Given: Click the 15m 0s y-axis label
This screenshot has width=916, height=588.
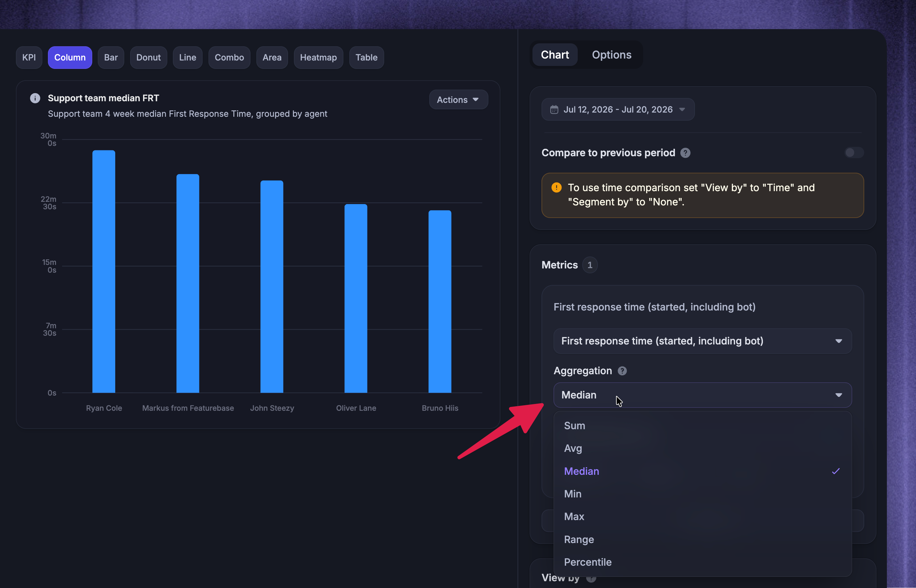Looking at the screenshot, I should tap(49, 266).
